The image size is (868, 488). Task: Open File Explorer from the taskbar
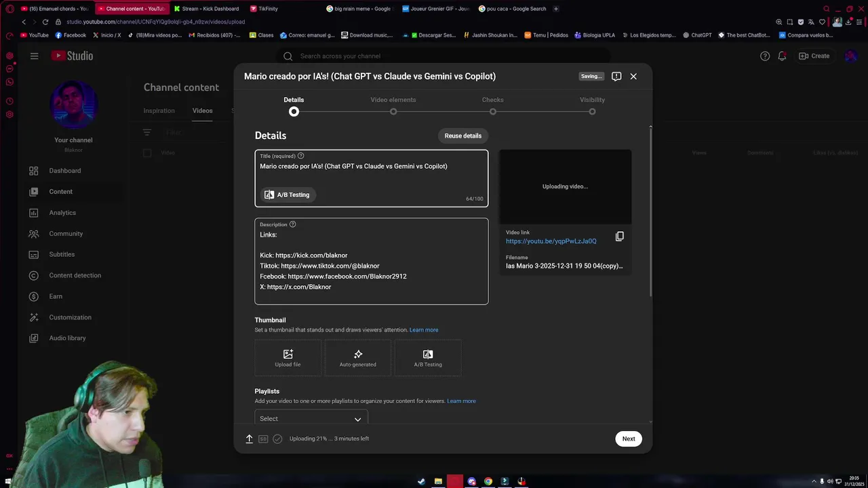(438, 481)
